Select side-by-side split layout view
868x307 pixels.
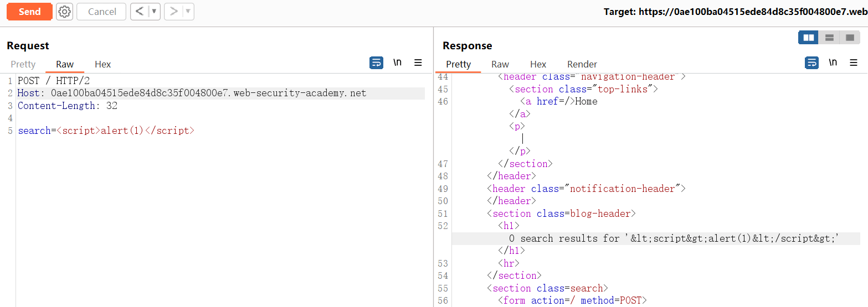pyautogui.click(x=809, y=38)
